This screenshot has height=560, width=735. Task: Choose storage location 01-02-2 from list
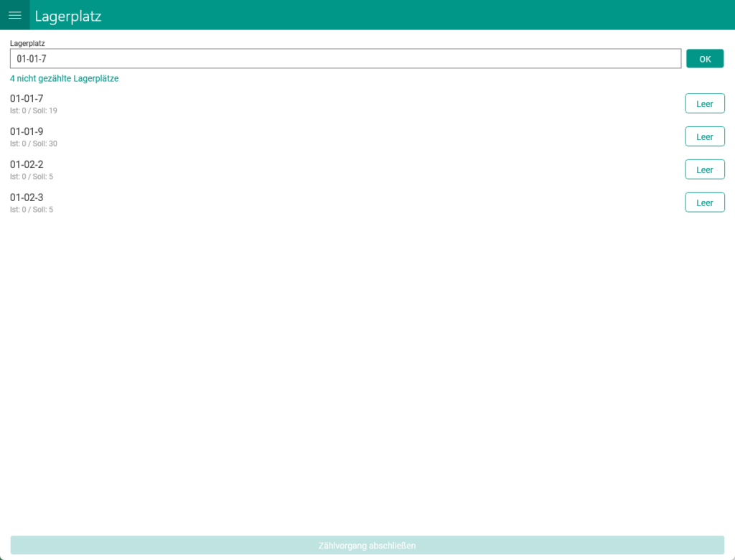coord(27,164)
